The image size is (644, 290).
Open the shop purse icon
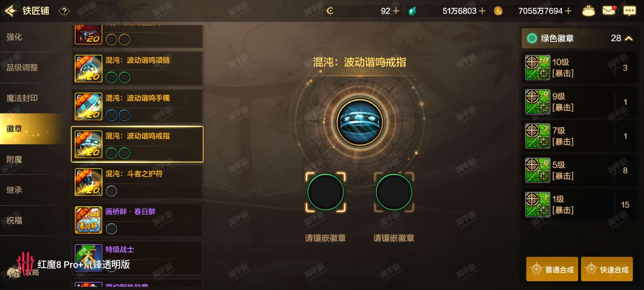point(588,11)
